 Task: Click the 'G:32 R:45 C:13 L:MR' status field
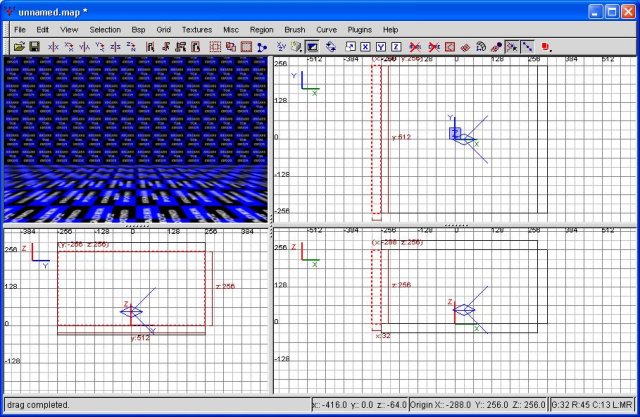592,405
